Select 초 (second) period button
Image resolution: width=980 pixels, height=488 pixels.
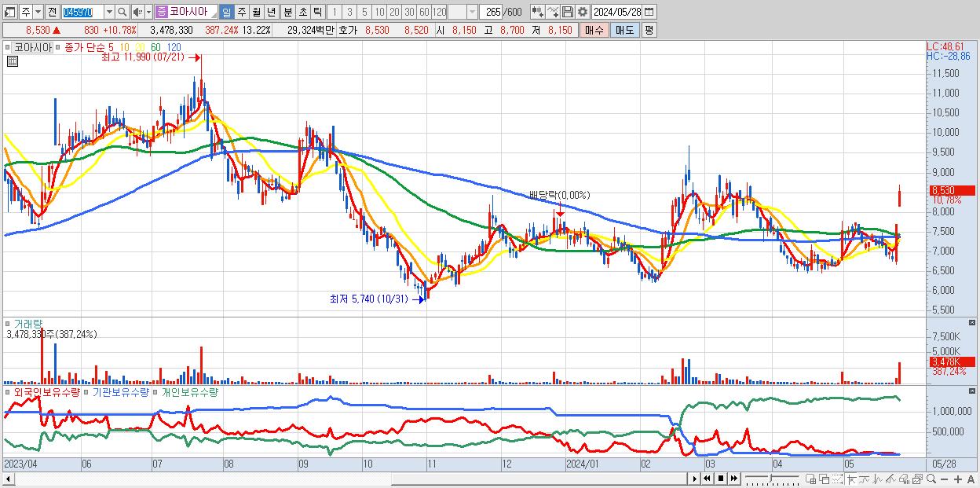(302, 12)
